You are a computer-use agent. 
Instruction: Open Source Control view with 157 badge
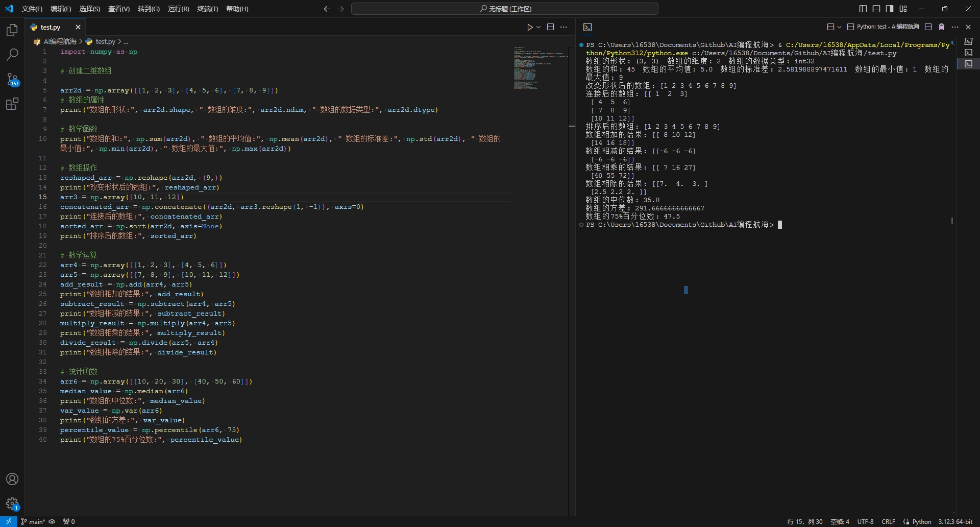(12, 79)
